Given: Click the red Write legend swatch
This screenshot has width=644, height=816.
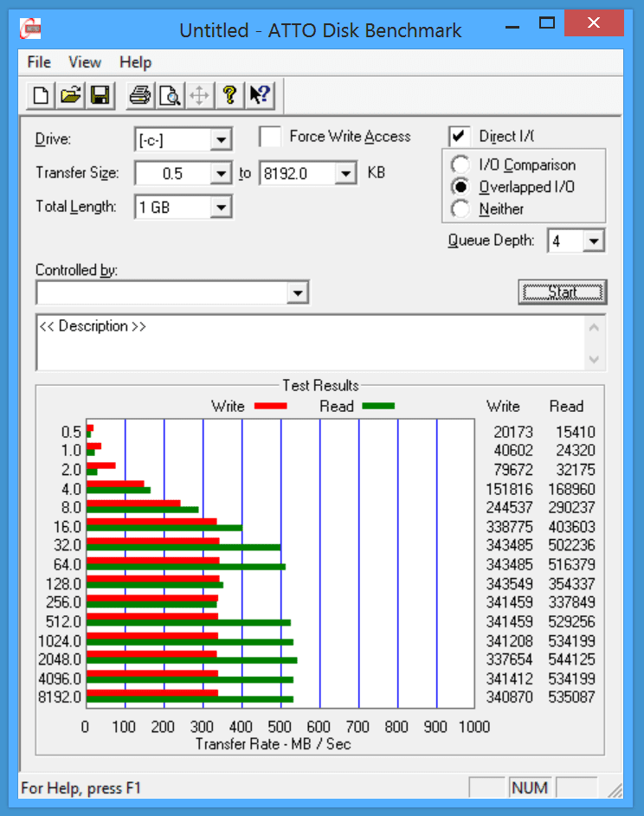Looking at the screenshot, I should pos(270,406).
